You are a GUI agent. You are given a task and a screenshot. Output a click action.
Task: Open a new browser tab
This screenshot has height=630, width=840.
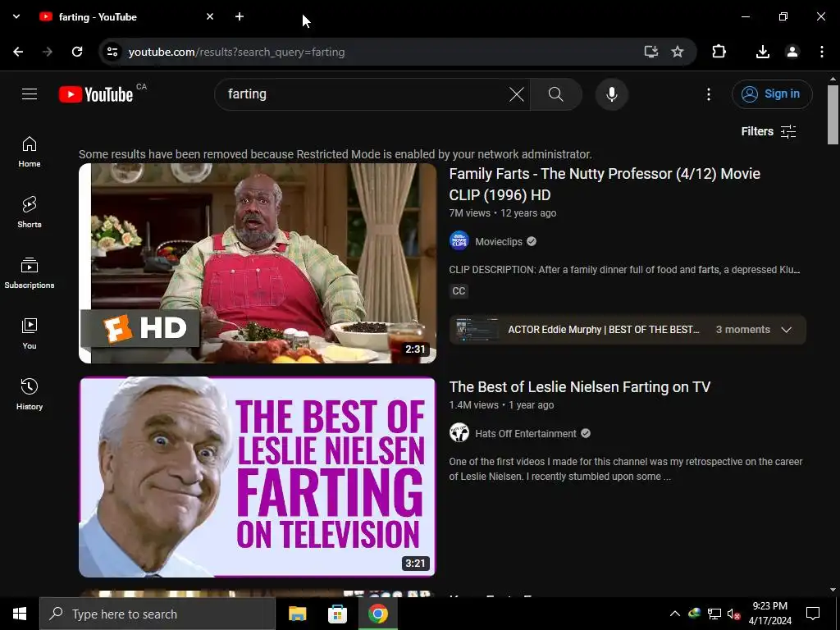point(240,17)
